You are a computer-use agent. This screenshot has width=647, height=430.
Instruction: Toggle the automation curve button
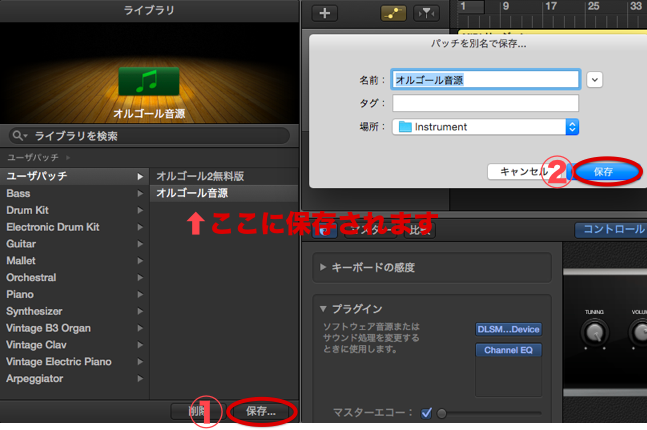tap(392, 12)
